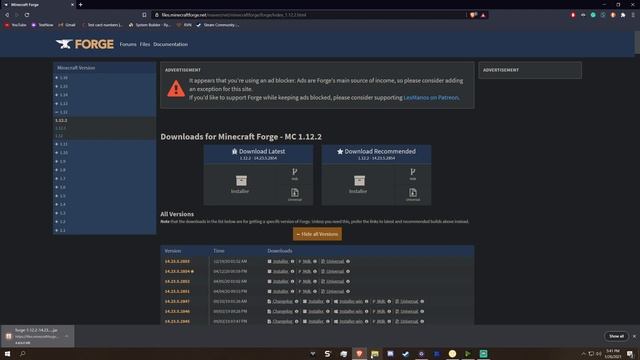Image resolution: width=640 pixels, height=360 pixels.
Task: Click Universal icon under Download Recommended
Action: (413, 192)
